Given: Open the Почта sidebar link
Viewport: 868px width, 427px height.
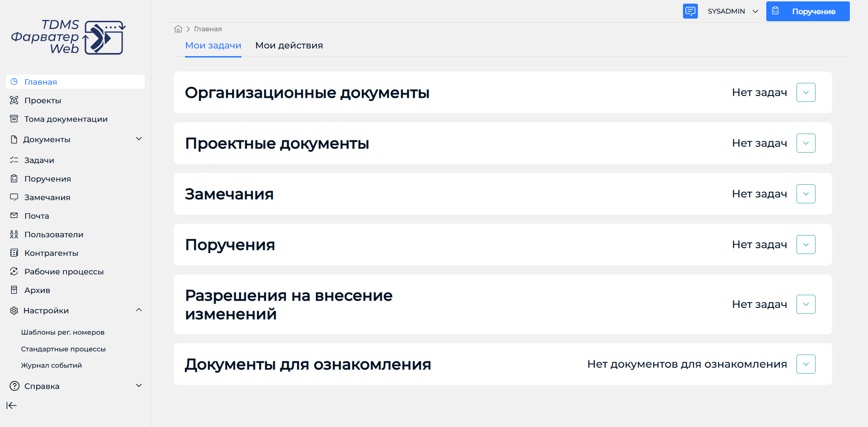Looking at the screenshot, I should pyautogui.click(x=37, y=216).
